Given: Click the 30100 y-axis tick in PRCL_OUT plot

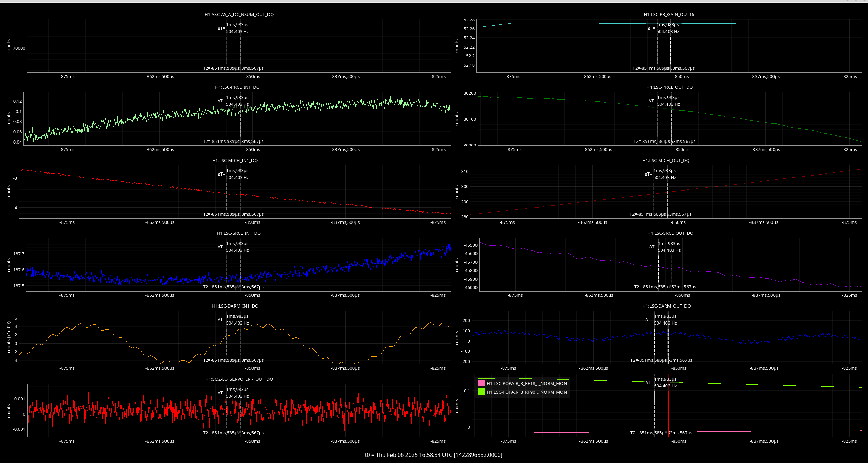Looking at the screenshot, I should [x=470, y=119].
